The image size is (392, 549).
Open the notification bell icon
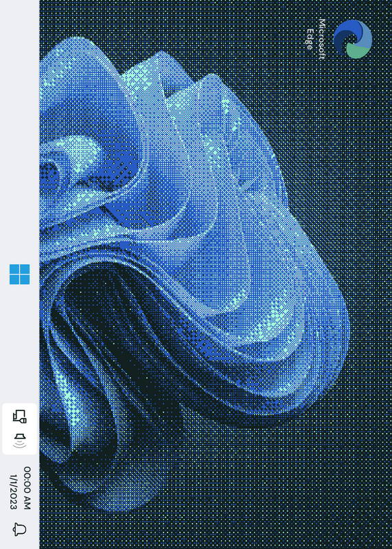pos(20,529)
